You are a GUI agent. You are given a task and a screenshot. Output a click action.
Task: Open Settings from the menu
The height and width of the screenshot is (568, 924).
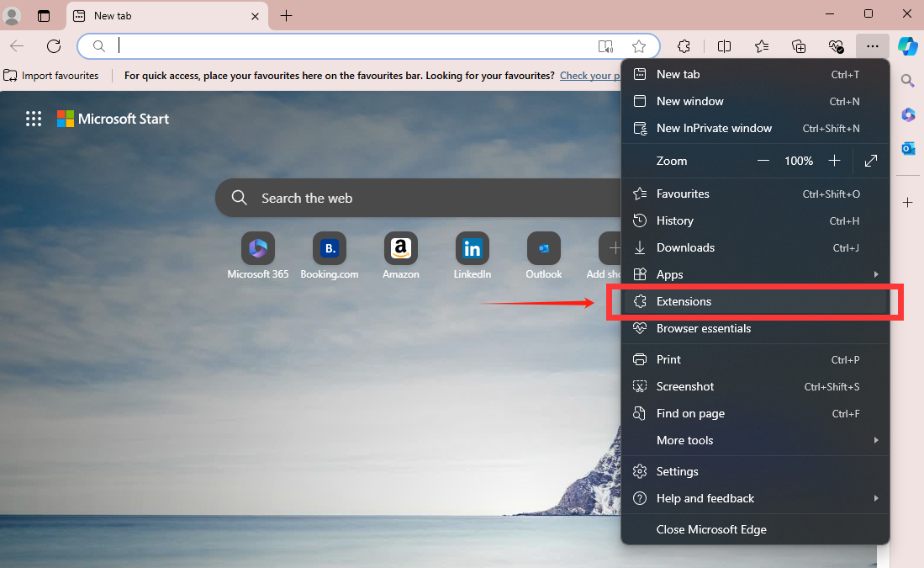(x=677, y=471)
